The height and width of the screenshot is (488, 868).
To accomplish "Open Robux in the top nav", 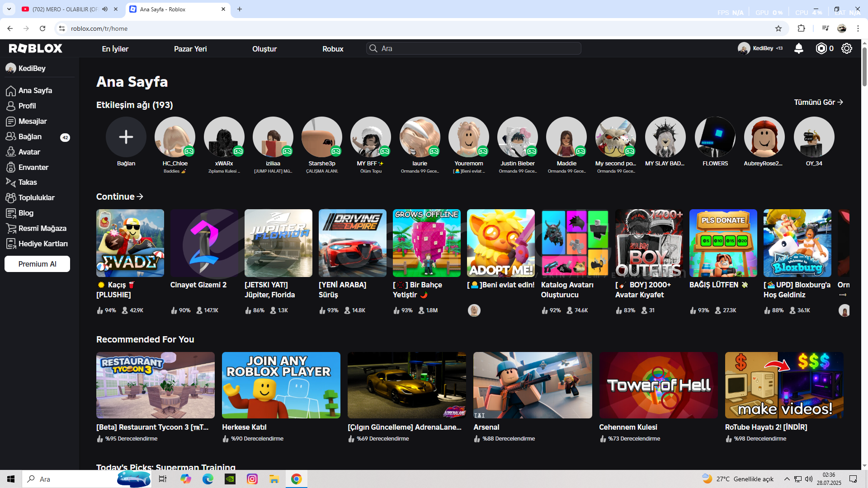I will pyautogui.click(x=333, y=49).
